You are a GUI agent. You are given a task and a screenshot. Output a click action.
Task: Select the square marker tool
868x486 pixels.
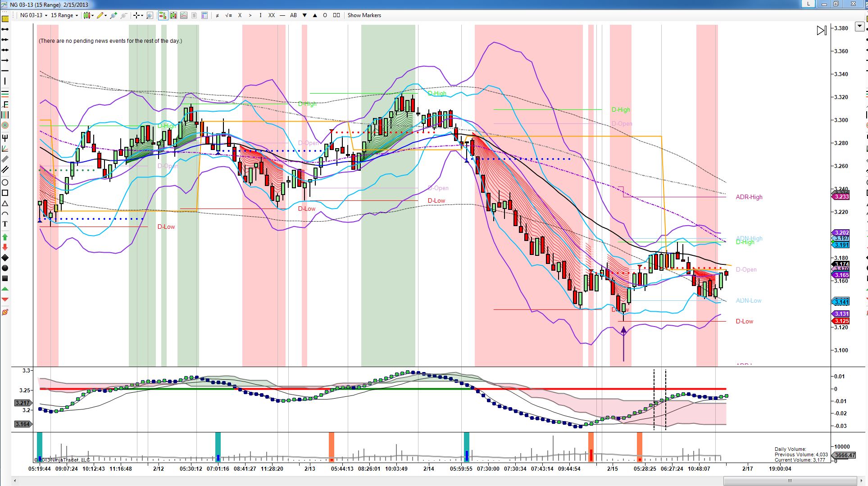[5, 278]
